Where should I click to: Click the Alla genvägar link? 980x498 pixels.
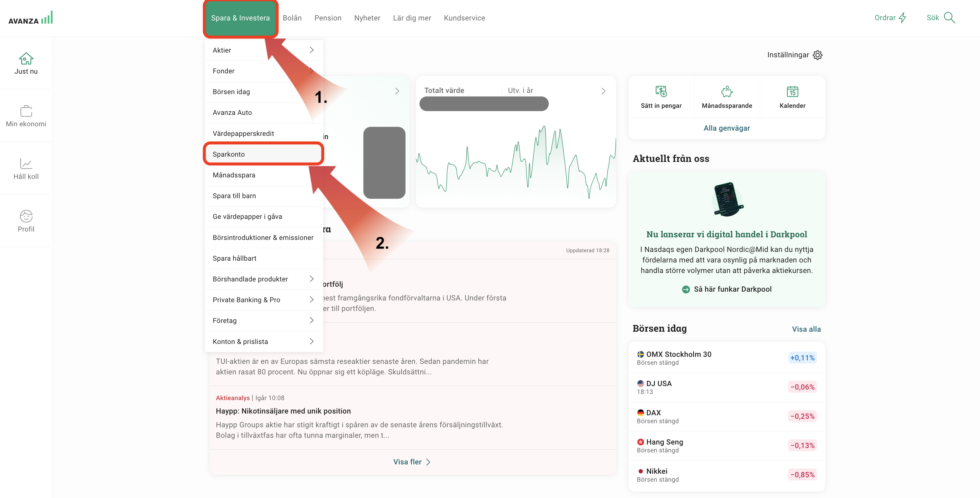pyautogui.click(x=726, y=128)
